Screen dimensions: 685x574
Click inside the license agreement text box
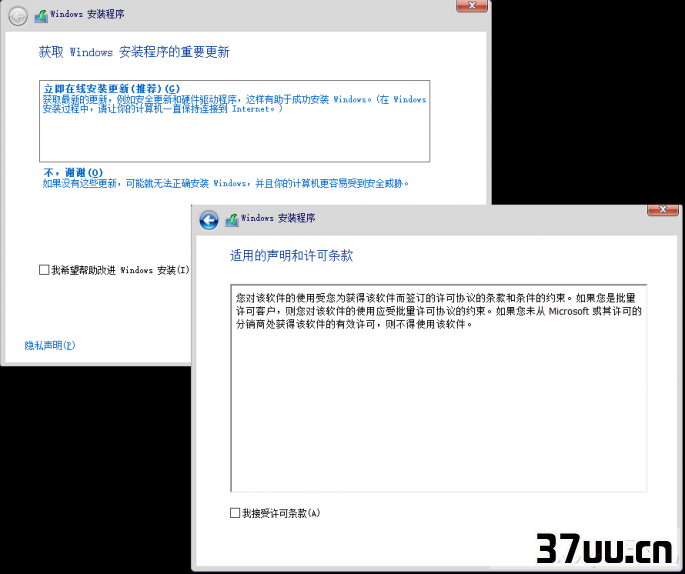(x=439, y=388)
